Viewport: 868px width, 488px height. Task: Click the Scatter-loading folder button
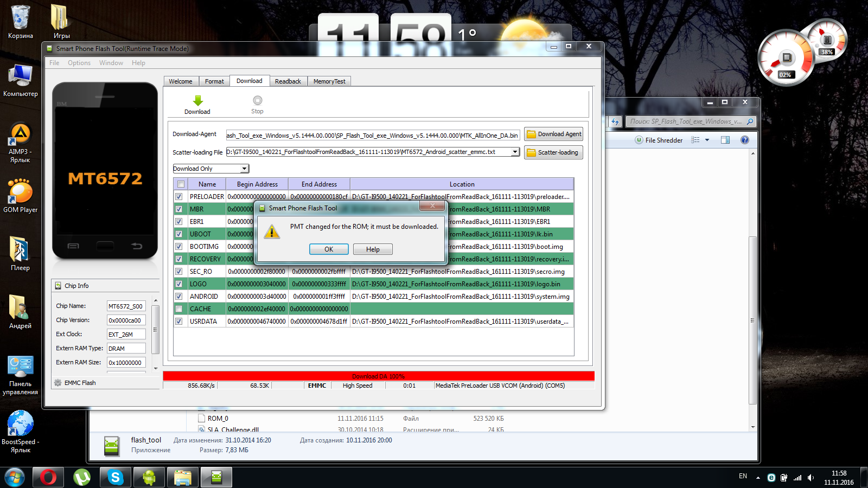tap(553, 153)
